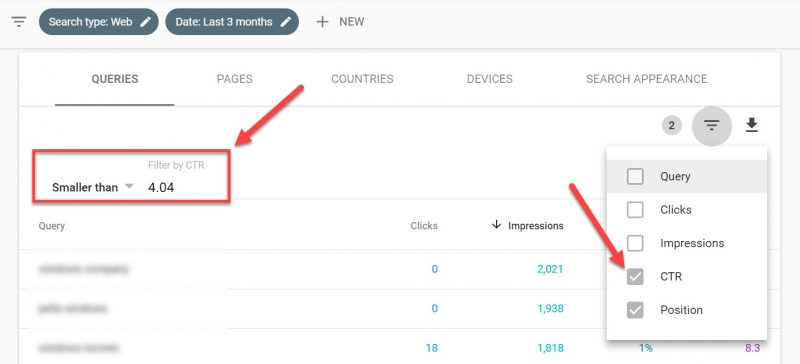This screenshot has height=364, width=800.
Task: Edit the Search type: Web pencil icon
Action: 146,22
